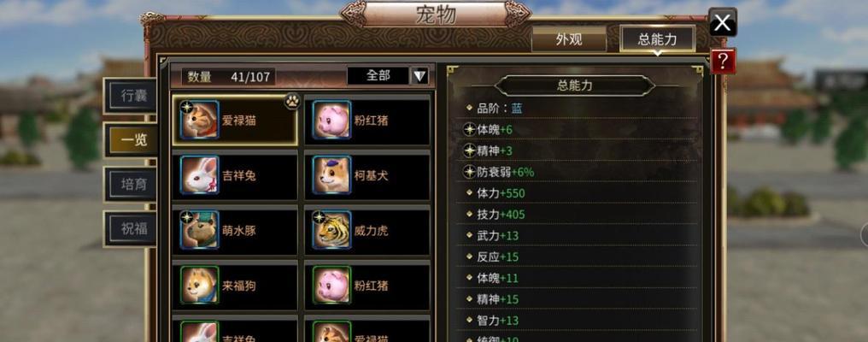Select the 萌水豚 capybara pet icon
Screen dimensions: 868x342
point(199,230)
